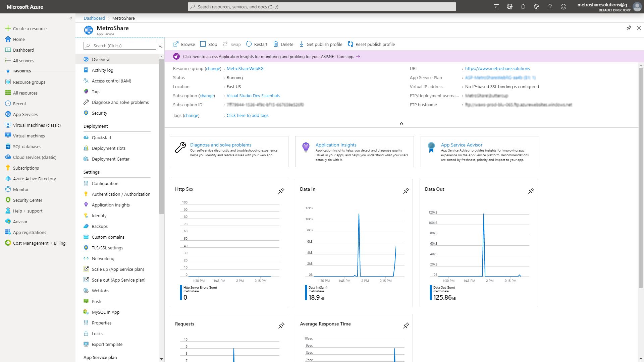644x362 pixels.
Task: Collapse the left portal navigation sidebar
Action: coord(71,18)
